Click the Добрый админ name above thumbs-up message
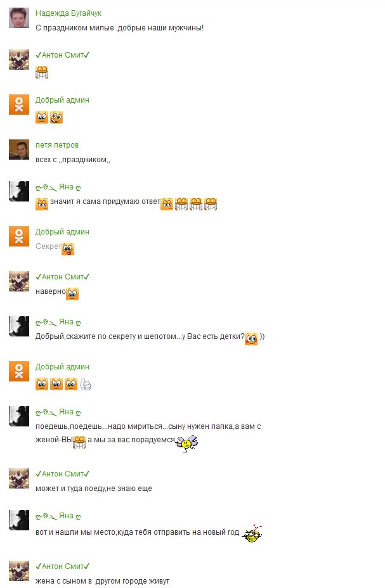The height and width of the screenshot is (588, 385). pyautogui.click(x=62, y=367)
